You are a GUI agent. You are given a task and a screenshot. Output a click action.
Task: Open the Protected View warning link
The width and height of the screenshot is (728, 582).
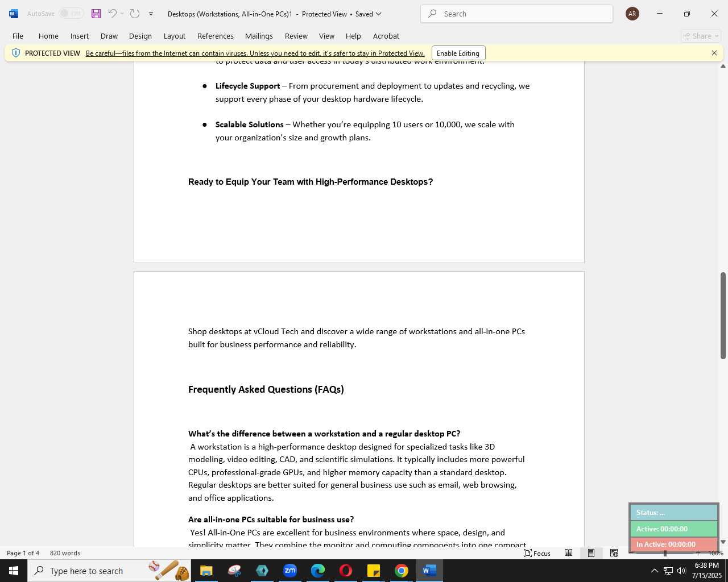coord(255,53)
